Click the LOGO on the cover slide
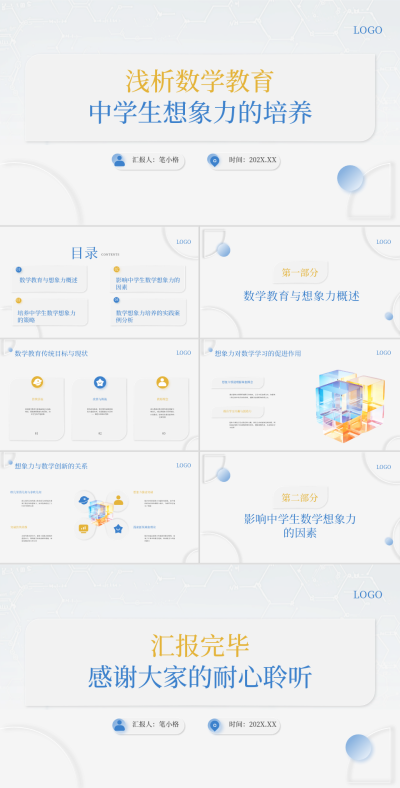Viewport: 400px width, 788px height. click(x=368, y=30)
